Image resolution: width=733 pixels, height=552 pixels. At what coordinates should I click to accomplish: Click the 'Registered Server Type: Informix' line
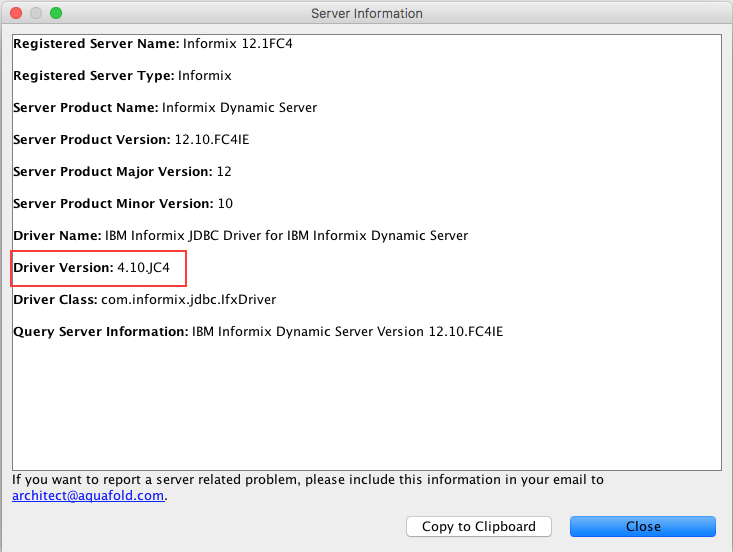(122, 76)
